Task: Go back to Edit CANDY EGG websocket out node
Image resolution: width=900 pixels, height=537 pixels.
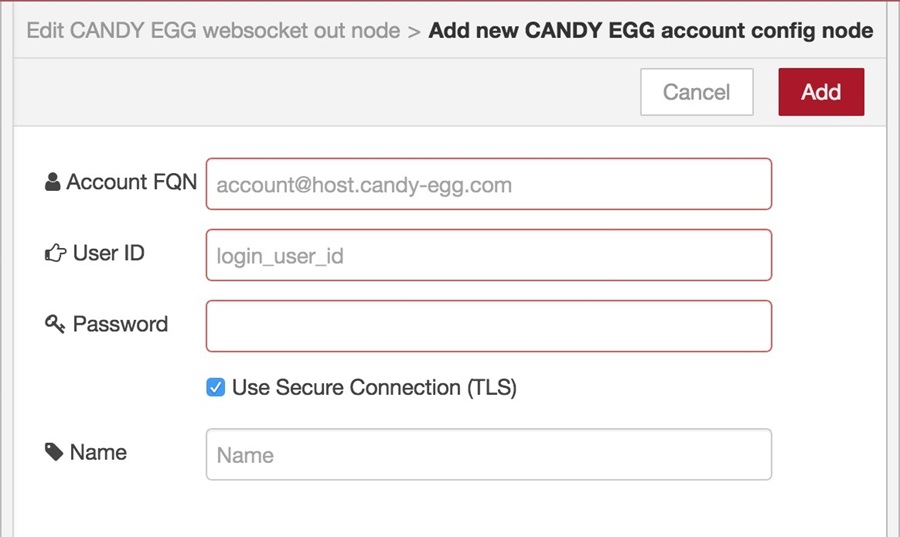Action: coord(214,30)
